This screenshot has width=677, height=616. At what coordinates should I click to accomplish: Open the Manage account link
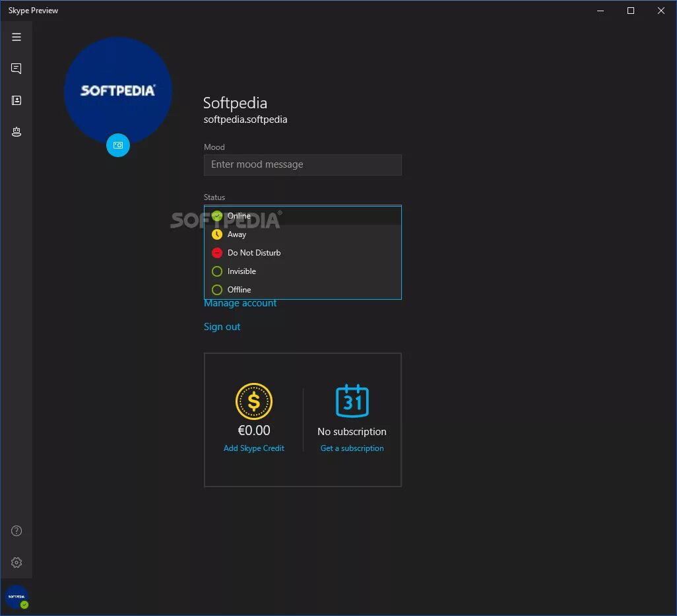point(240,303)
